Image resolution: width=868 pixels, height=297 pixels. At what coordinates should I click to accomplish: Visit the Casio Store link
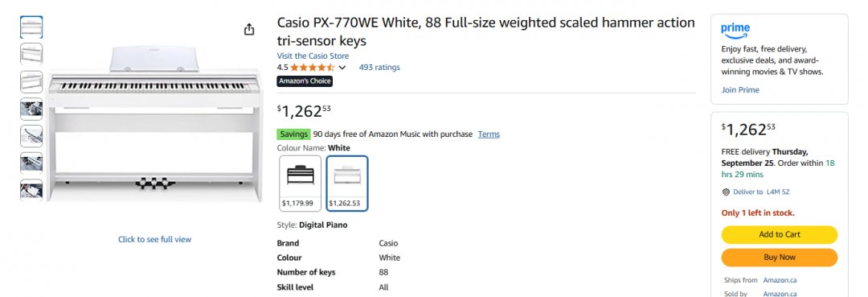click(x=313, y=56)
